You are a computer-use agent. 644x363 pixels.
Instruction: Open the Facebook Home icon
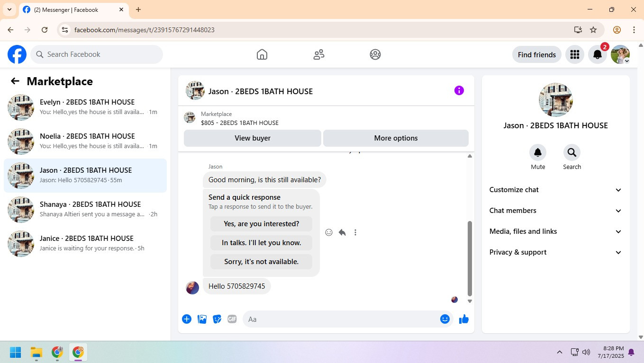pyautogui.click(x=262, y=54)
